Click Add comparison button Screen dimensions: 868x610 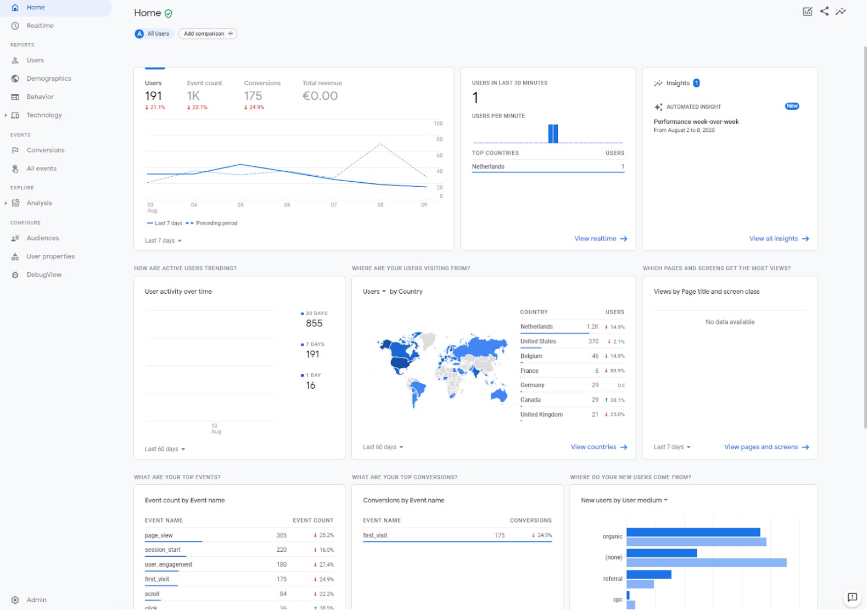(x=208, y=34)
